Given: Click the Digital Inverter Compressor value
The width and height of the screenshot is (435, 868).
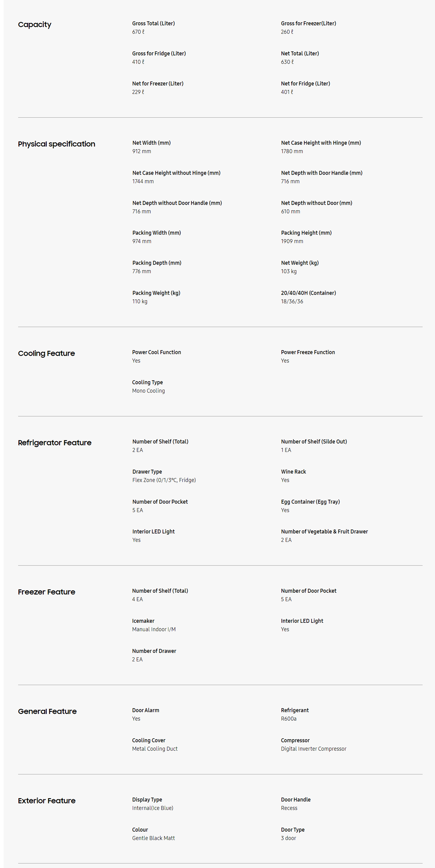Looking at the screenshot, I should [x=313, y=748].
